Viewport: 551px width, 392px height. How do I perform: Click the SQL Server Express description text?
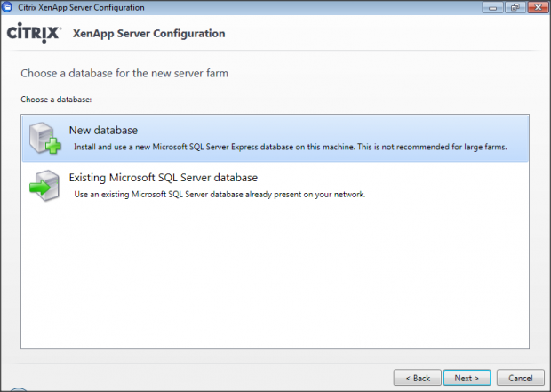(291, 147)
